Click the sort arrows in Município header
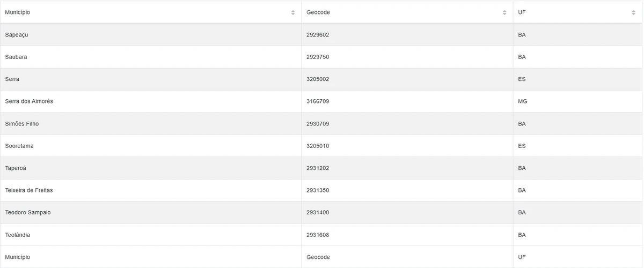The width and height of the screenshot is (644, 268). 293,12
